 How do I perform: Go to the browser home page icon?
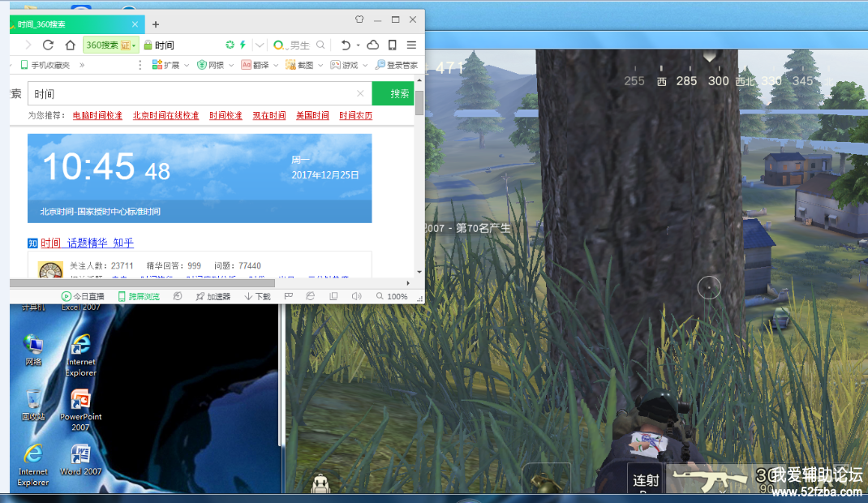[70, 45]
